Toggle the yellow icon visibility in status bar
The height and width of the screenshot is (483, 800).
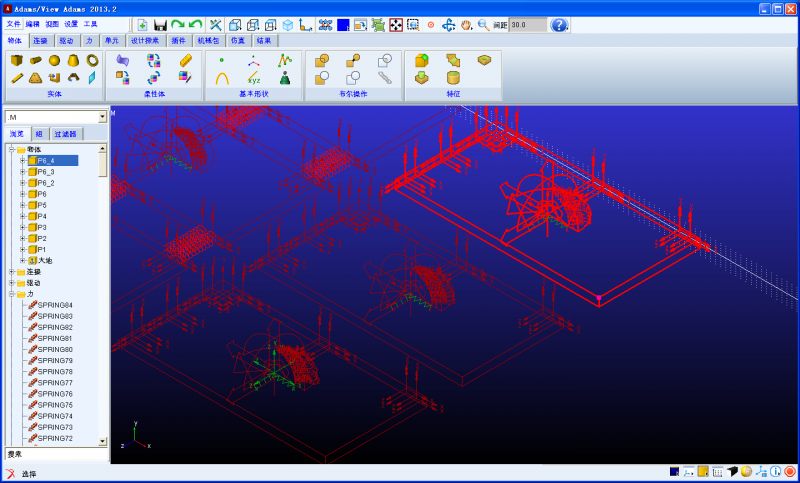[703, 472]
